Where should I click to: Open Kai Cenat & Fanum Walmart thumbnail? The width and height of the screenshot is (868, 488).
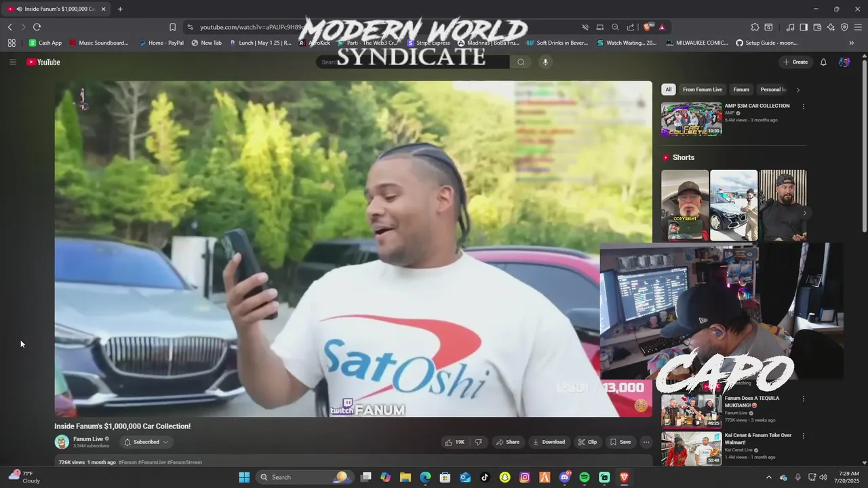tap(692, 448)
